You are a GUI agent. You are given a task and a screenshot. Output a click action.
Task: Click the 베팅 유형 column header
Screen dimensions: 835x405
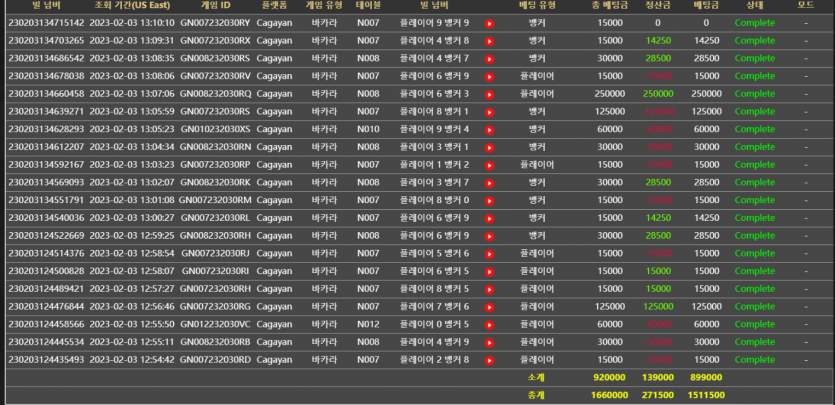tap(537, 5)
